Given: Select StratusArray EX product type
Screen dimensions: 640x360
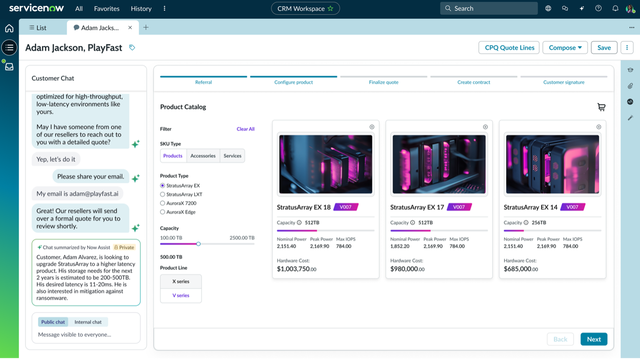Looking at the screenshot, I should (162, 186).
